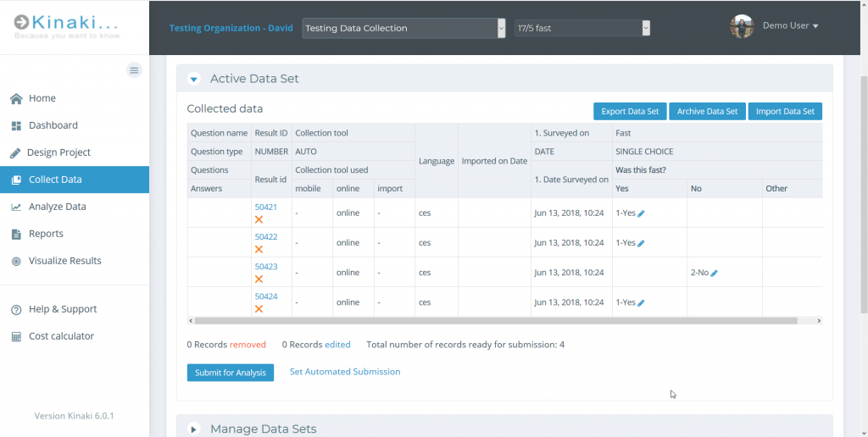The width and height of the screenshot is (868, 437).
Task: Click 'Collection tool used' header cell
Action: point(331,170)
